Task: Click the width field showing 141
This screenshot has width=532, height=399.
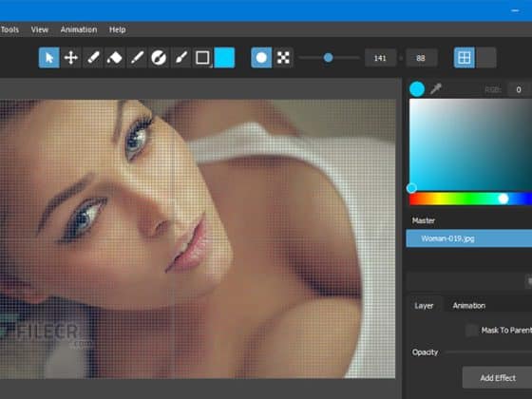Action: (x=380, y=58)
